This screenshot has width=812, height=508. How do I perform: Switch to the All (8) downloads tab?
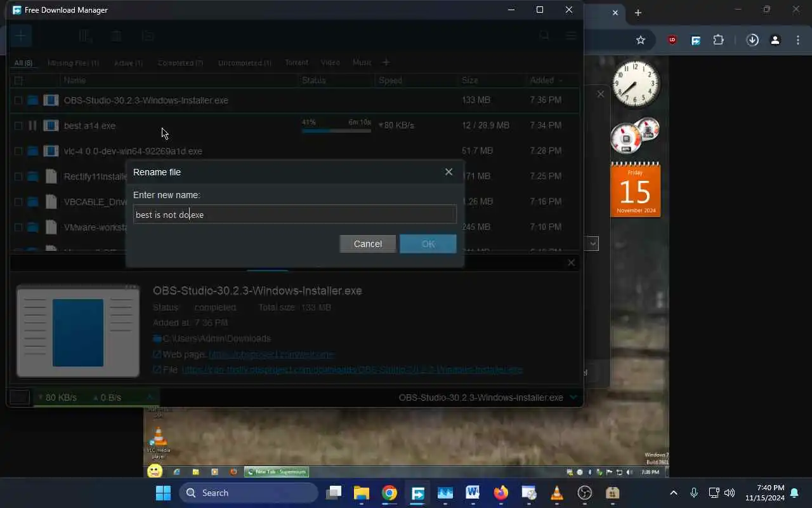23,63
